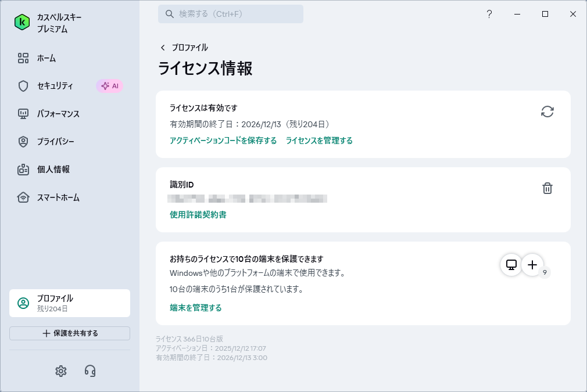
Task: Focus the 検索する search field
Action: click(231, 14)
